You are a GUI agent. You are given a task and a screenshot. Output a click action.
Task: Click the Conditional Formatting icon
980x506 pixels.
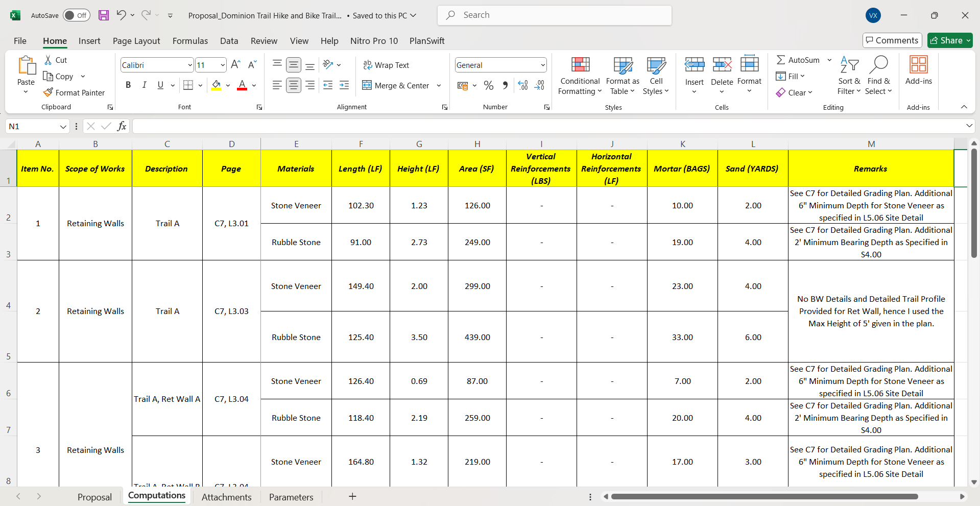coord(580,65)
